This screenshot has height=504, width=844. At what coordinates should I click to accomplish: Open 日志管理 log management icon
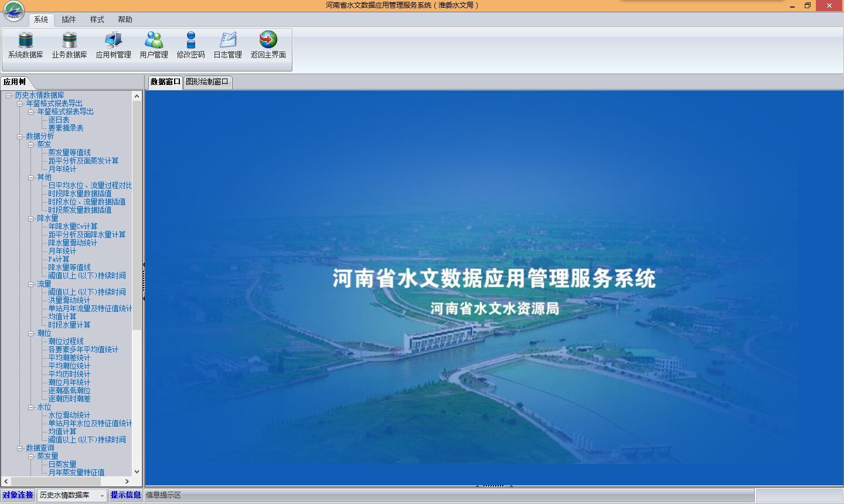click(x=227, y=45)
